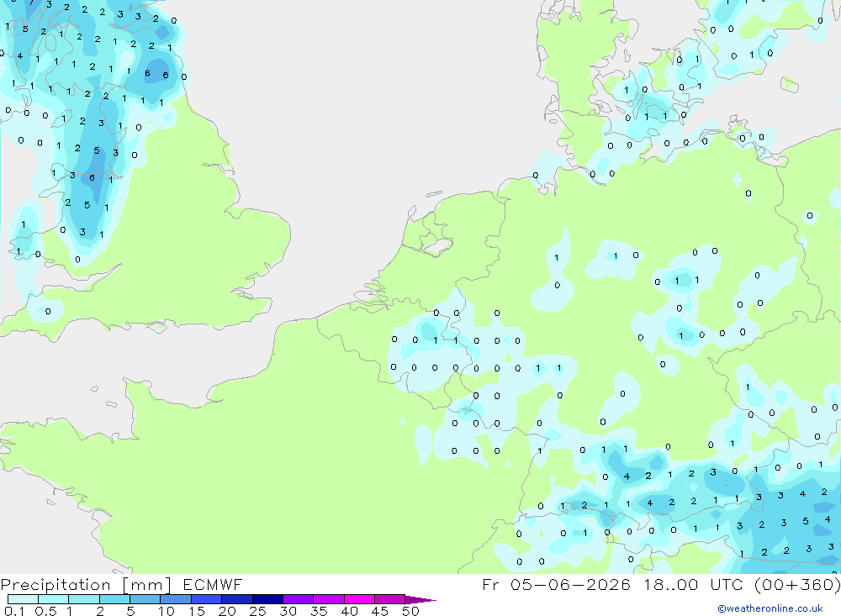The image size is (841, 616).
Task: Click the legend value '0.1'
Action: [x=14, y=611]
